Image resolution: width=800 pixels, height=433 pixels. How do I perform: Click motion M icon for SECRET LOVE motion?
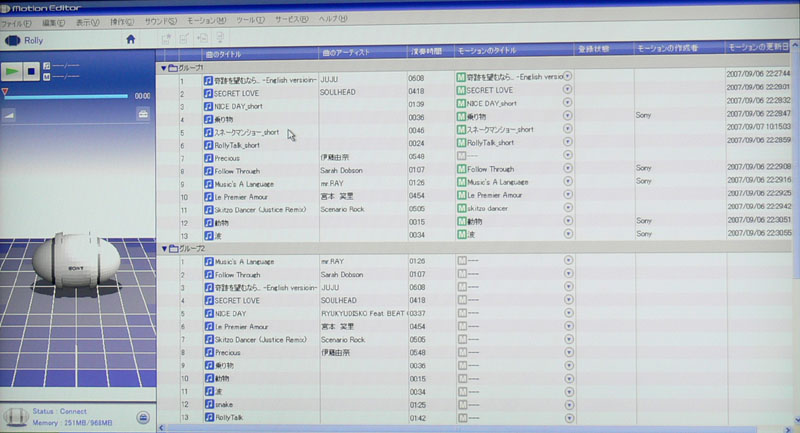tap(461, 90)
